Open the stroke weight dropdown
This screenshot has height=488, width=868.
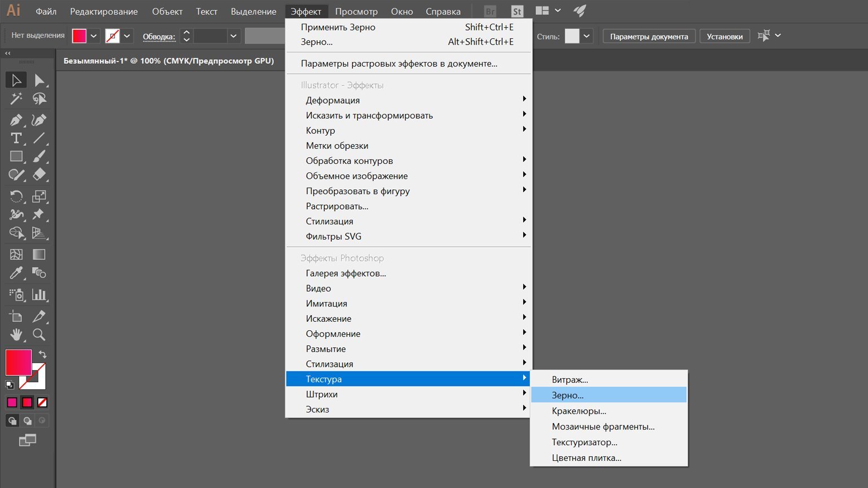(233, 36)
